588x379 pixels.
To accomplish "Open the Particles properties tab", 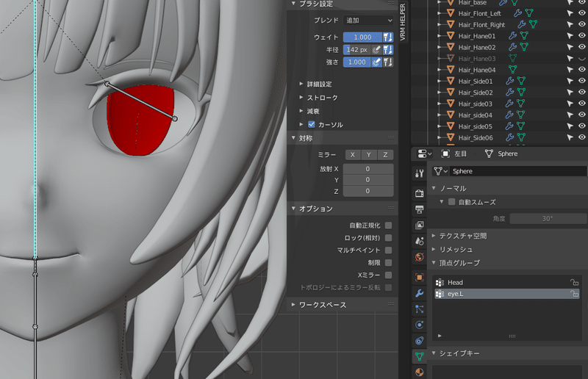I will coord(419,309).
